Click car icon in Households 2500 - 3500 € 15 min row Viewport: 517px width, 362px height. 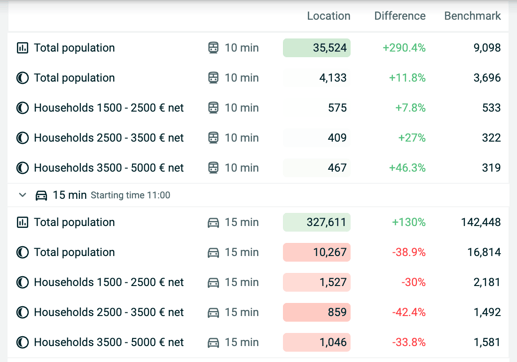tap(213, 313)
